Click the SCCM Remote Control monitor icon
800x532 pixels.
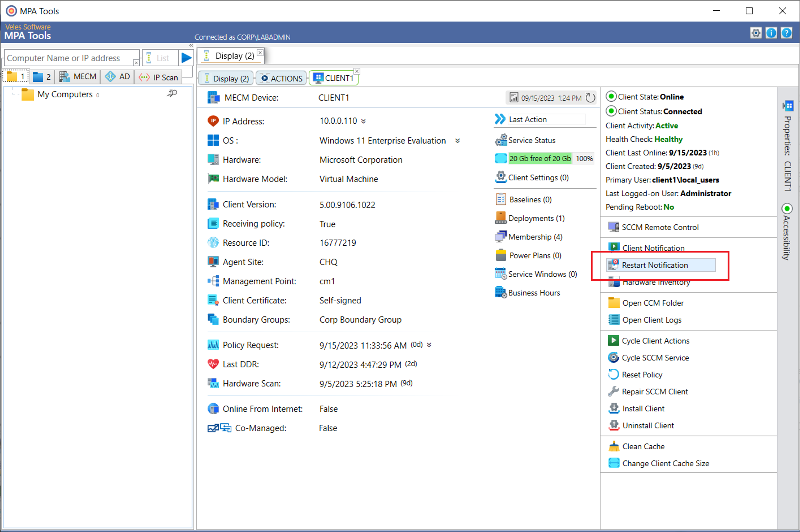[x=614, y=227]
